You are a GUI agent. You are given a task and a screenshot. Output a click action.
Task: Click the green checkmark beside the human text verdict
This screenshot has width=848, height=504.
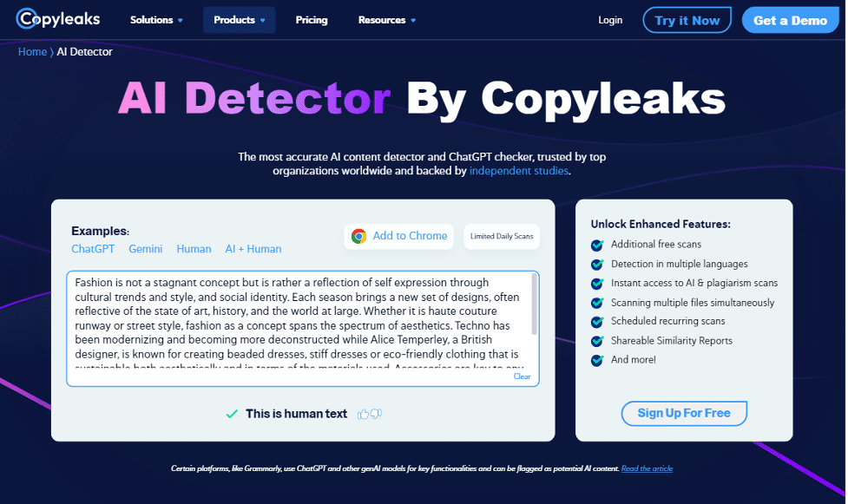231,414
